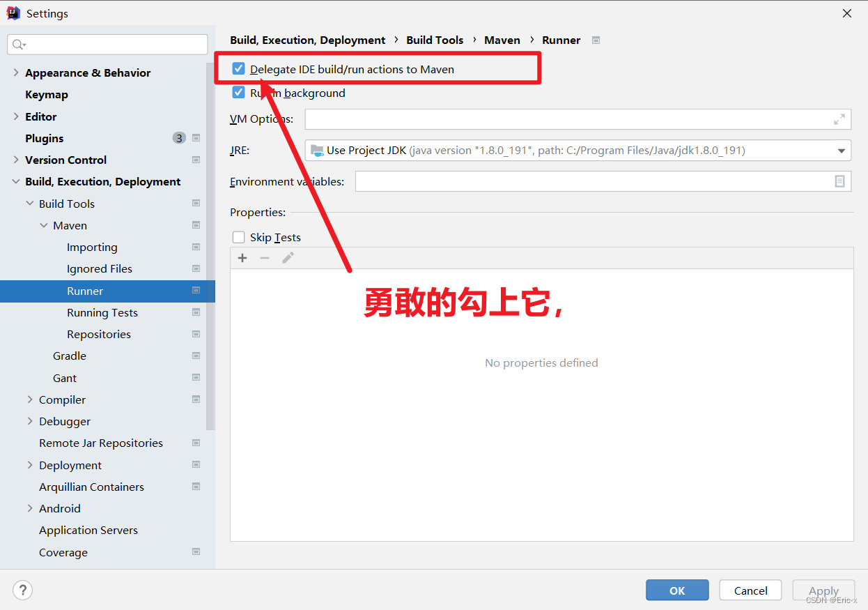This screenshot has width=868, height=610.
Task: Toggle Run in background checkbox
Action: click(239, 93)
